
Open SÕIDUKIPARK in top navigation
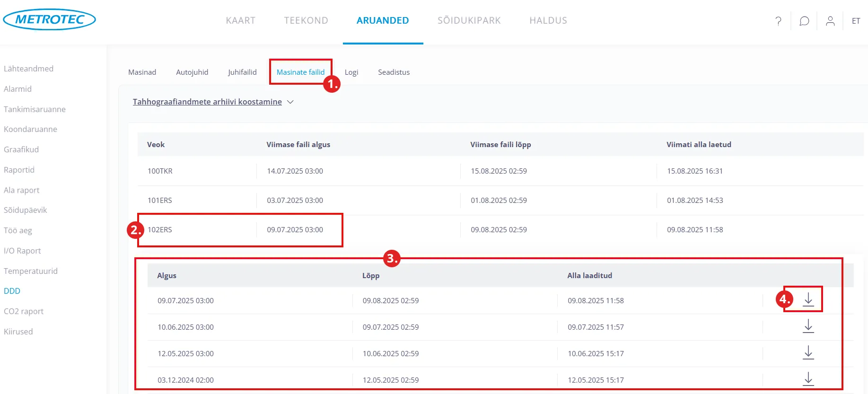pos(469,20)
